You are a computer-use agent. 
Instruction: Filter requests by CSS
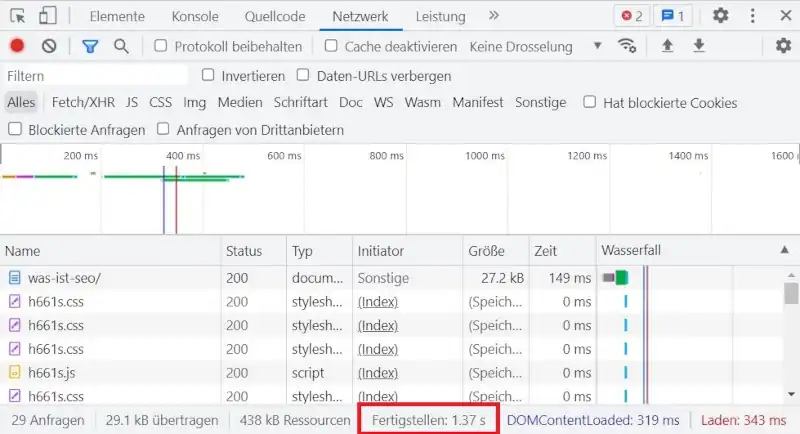(160, 103)
